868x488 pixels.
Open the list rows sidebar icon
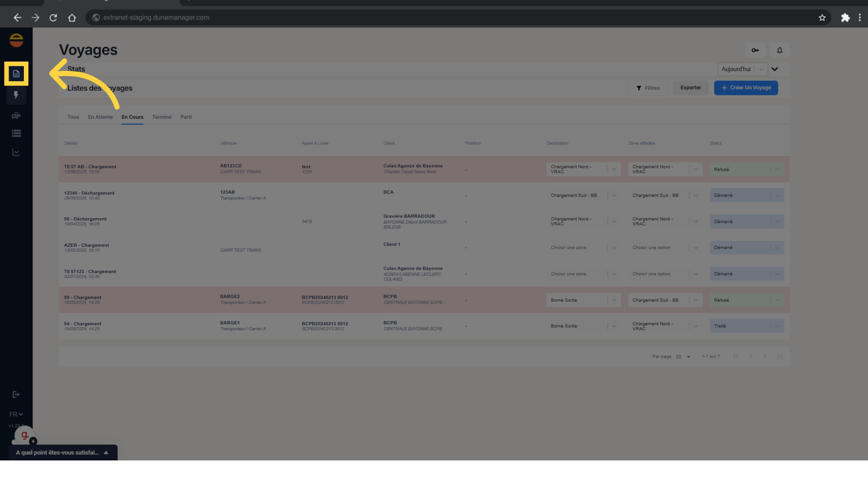[16, 133]
